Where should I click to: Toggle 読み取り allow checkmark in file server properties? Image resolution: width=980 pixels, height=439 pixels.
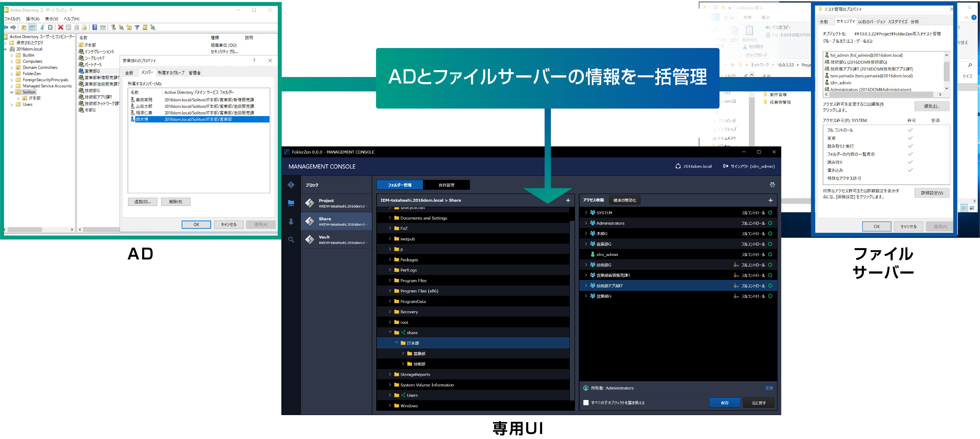click(x=910, y=162)
